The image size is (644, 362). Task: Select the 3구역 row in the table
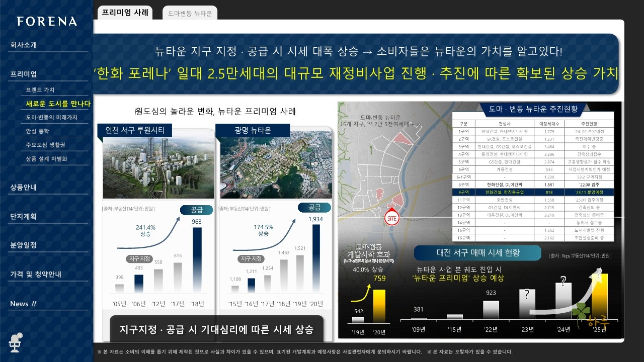click(533, 146)
